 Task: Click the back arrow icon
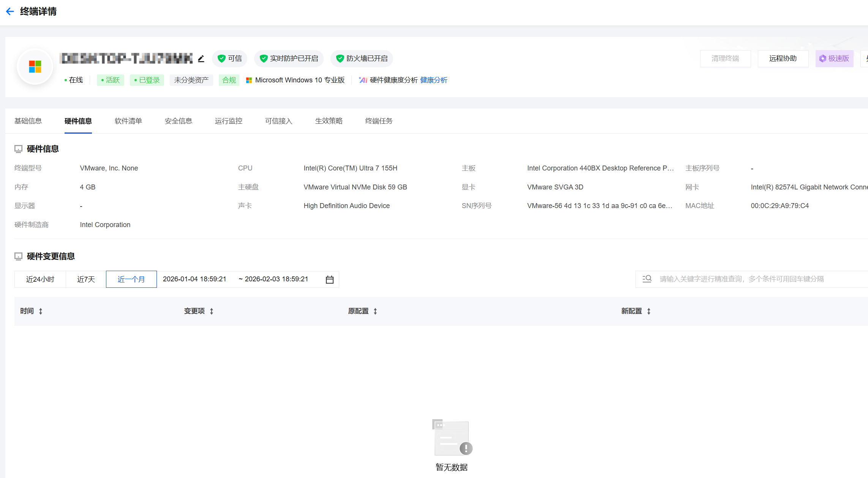10,11
